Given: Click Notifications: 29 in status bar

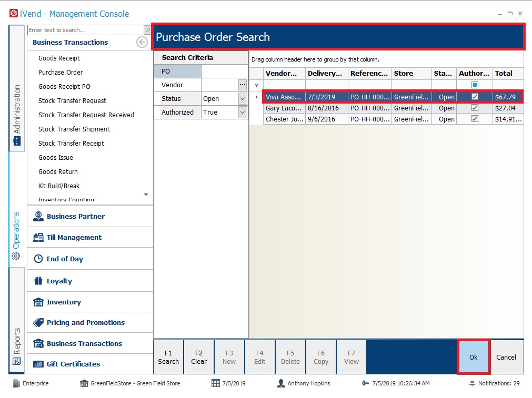Looking at the screenshot, I should (x=499, y=383).
